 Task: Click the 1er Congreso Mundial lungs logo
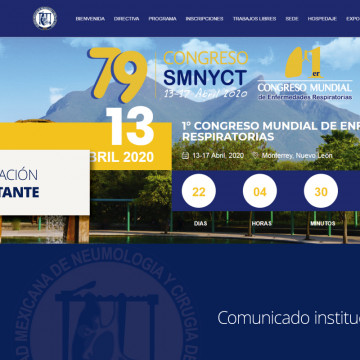tap(305, 73)
